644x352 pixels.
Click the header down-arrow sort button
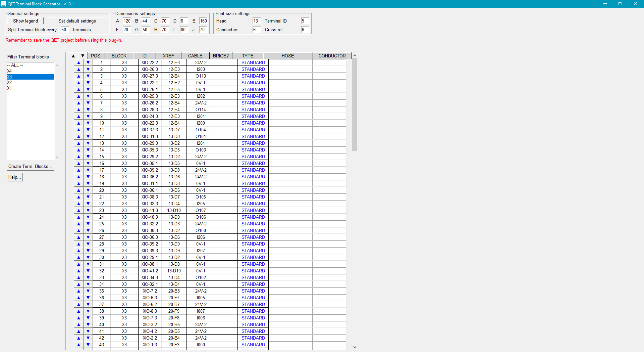click(x=83, y=56)
